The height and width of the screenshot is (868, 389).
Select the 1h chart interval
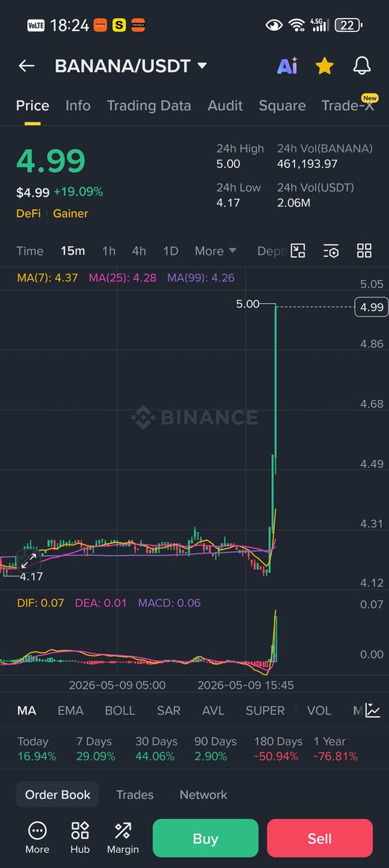tap(108, 251)
